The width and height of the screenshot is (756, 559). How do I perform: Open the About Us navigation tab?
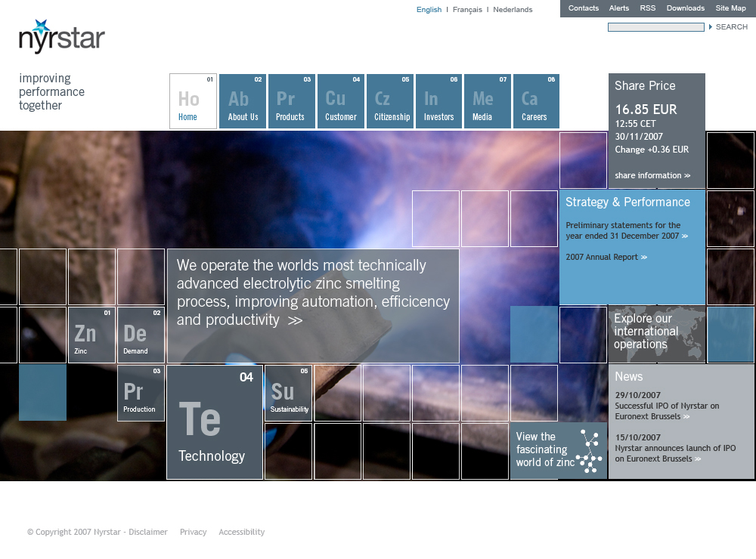point(243,101)
